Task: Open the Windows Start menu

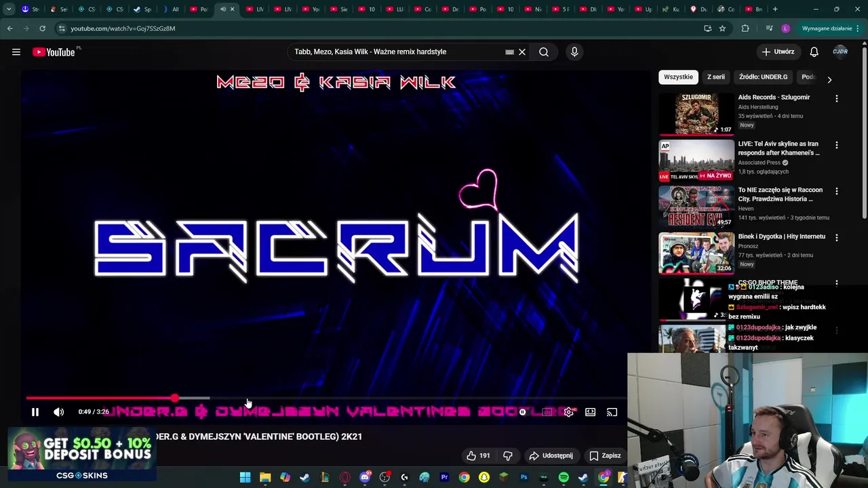Action: (245, 478)
